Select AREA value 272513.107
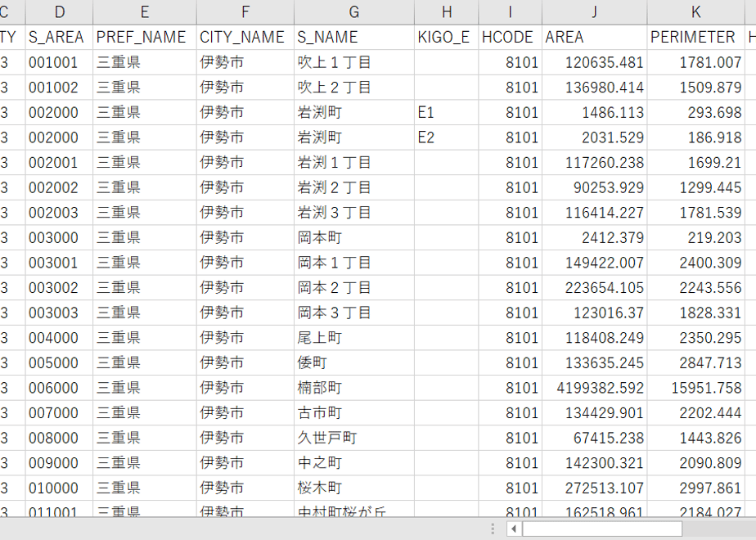 595,488
